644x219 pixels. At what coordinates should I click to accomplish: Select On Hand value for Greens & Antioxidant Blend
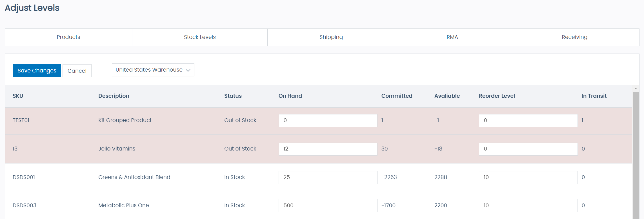(x=328, y=177)
